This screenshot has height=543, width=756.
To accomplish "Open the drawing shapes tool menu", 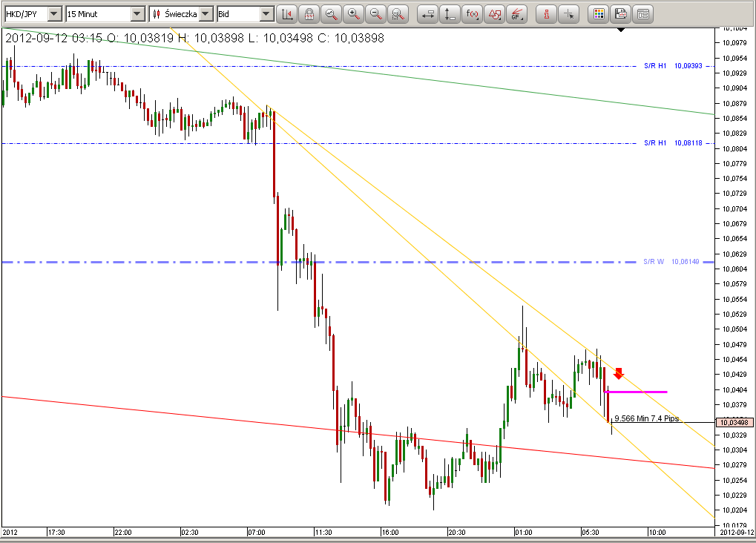I will click(x=493, y=15).
